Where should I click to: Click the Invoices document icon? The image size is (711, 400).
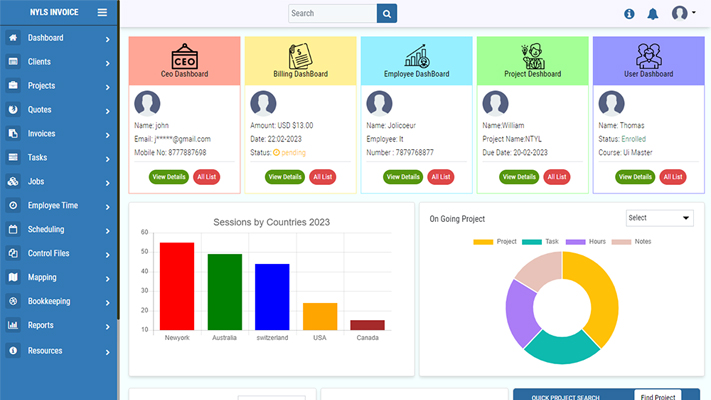(13, 133)
